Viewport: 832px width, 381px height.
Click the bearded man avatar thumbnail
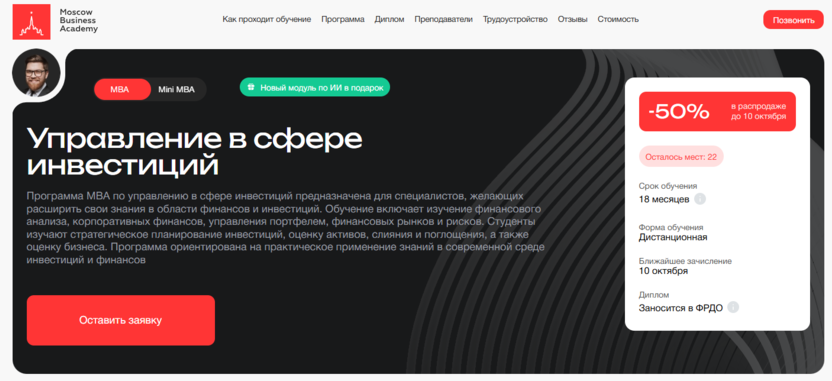click(36, 73)
